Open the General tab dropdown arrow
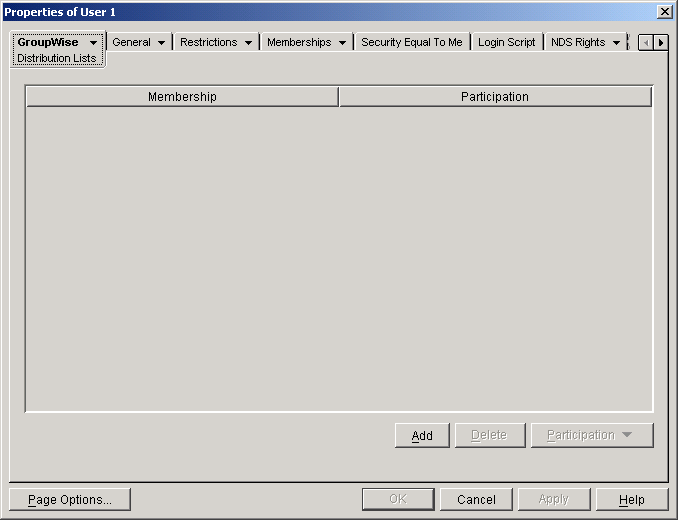Viewport: 678px width, 520px height. point(161,43)
